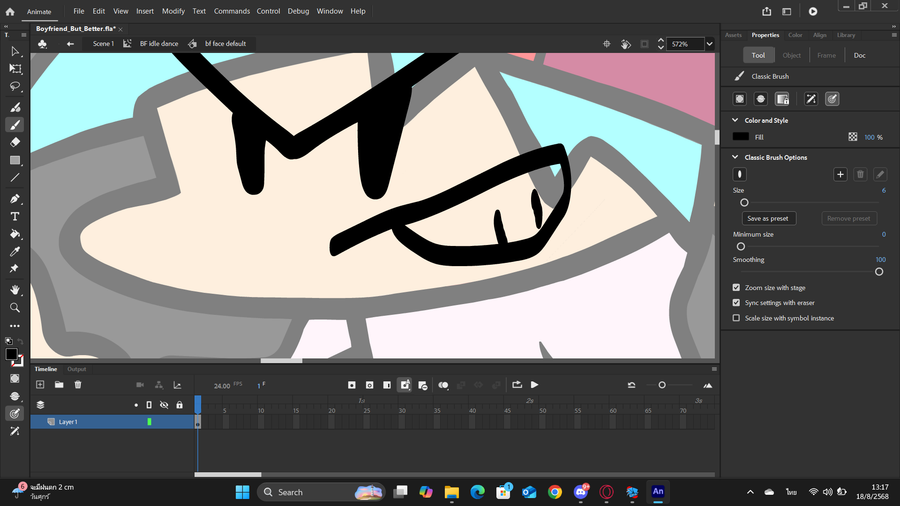Open the Properties panel options menu
This screenshot has height=506, width=900.
click(894, 35)
